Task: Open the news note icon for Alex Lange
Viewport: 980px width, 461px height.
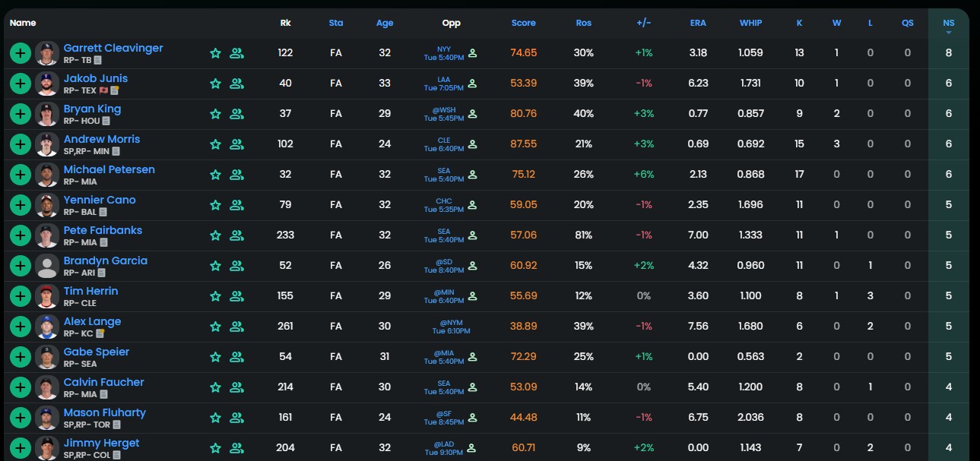Action: pos(100,333)
